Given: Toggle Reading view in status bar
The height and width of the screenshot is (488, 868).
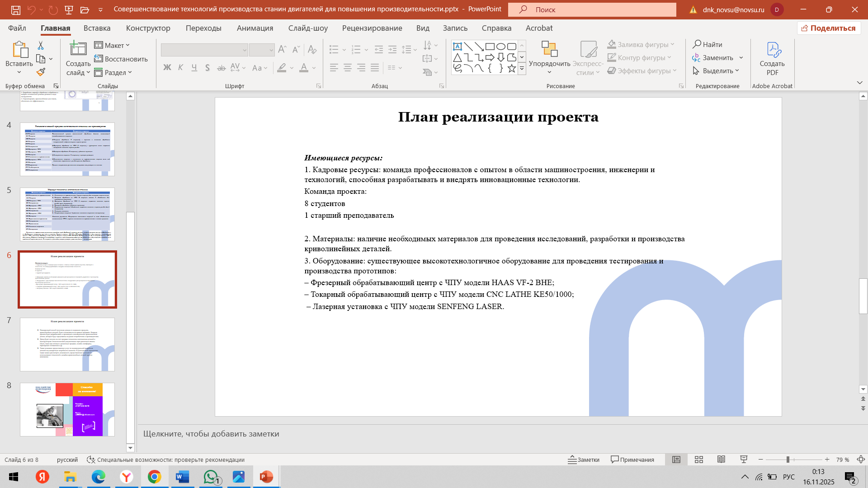Looking at the screenshot, I should (721, 460).
